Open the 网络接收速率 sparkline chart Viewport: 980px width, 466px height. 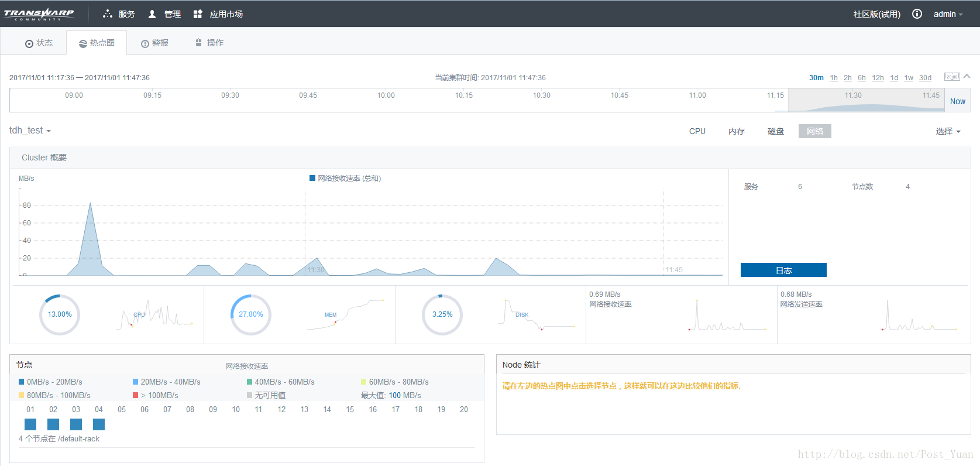(x=728, y=315)
